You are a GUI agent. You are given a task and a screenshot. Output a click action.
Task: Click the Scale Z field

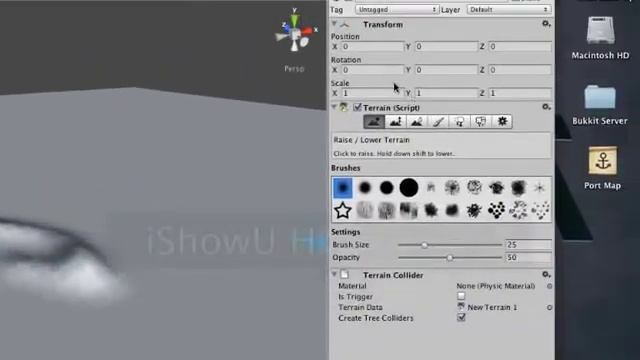pos(520,93)
